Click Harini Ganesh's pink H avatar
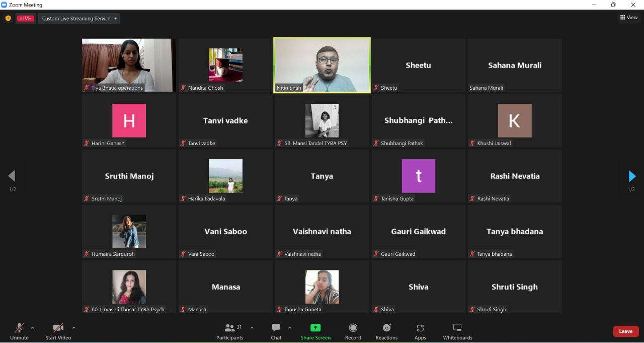This screenshot has height=343, width=644. [x=129, y=121]
